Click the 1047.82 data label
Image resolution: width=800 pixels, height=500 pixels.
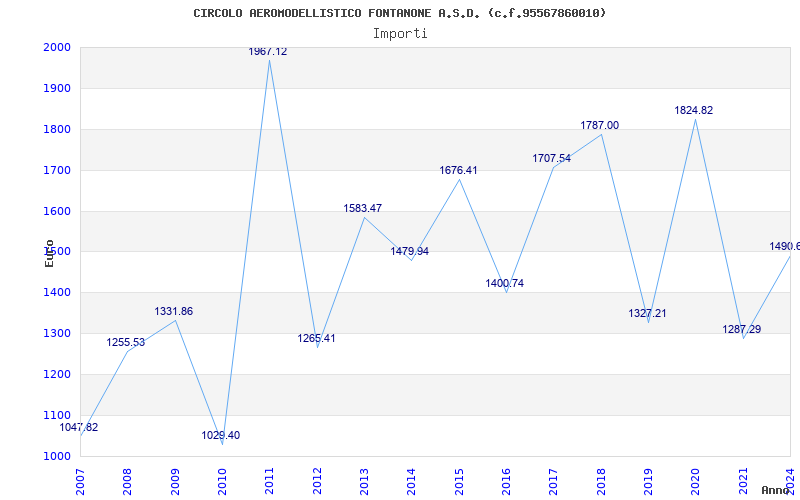tap(79, 428)
